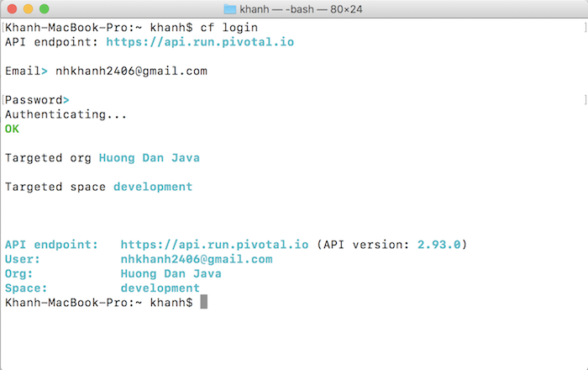588x370 pixels.
Task: Click 'development' in Targeted space line
Action: click(153, 187)
